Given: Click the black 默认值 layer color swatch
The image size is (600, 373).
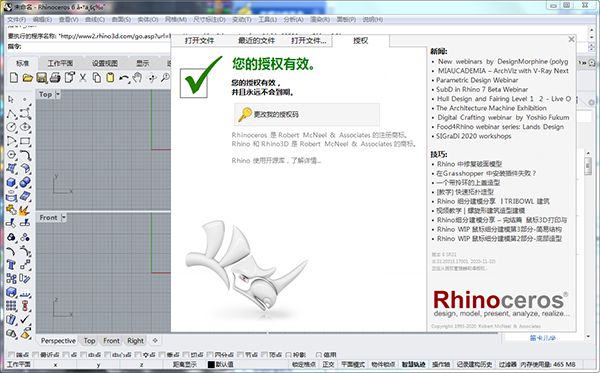Looking at the screenshot, I should tap(211, 365).
